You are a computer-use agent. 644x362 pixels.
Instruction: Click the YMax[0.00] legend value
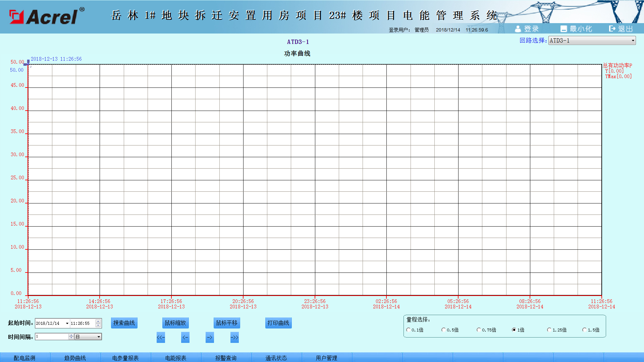point(619,76)
